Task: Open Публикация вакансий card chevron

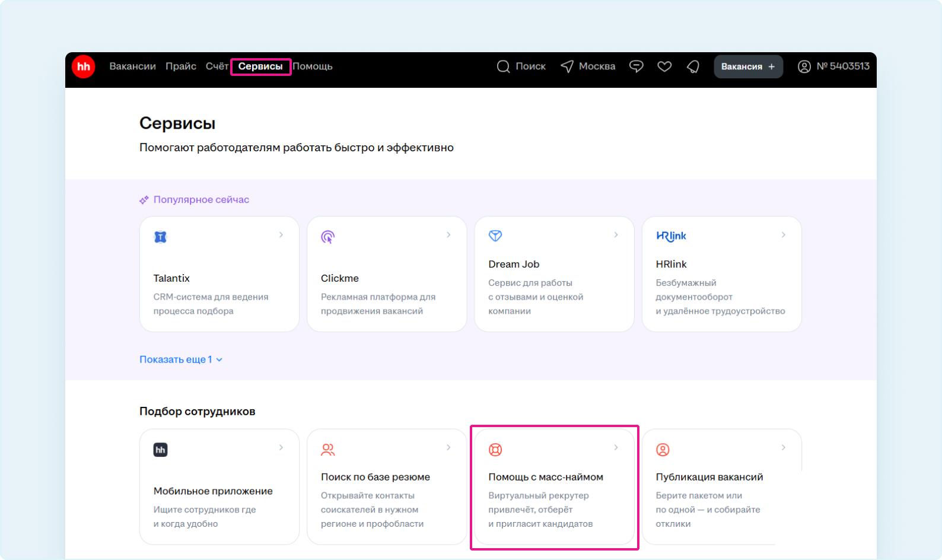Action: tap(783, 447)
